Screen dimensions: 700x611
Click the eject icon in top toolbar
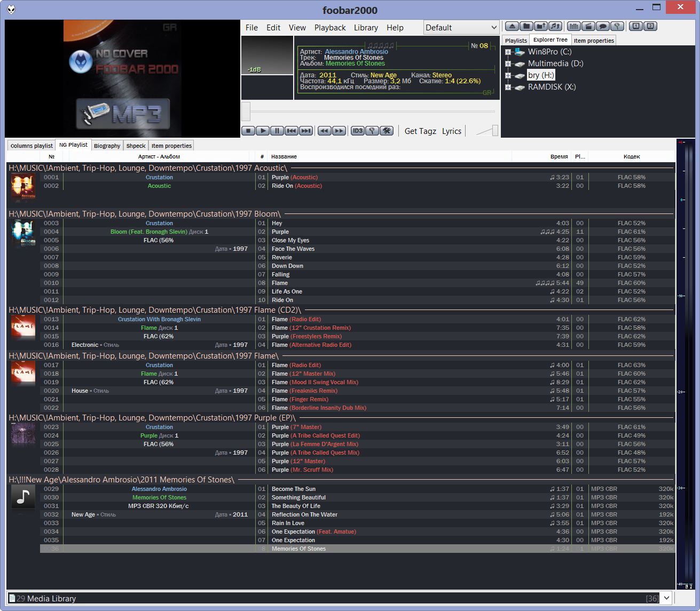[512, 26]
